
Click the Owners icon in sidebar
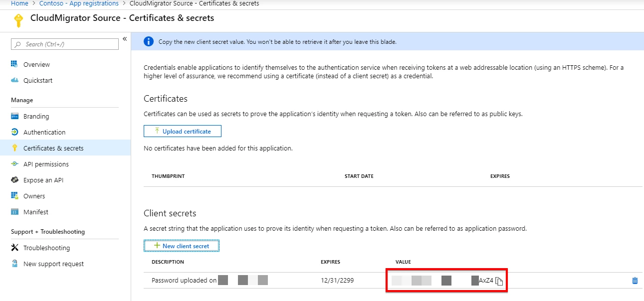click(x=14, y=196)
